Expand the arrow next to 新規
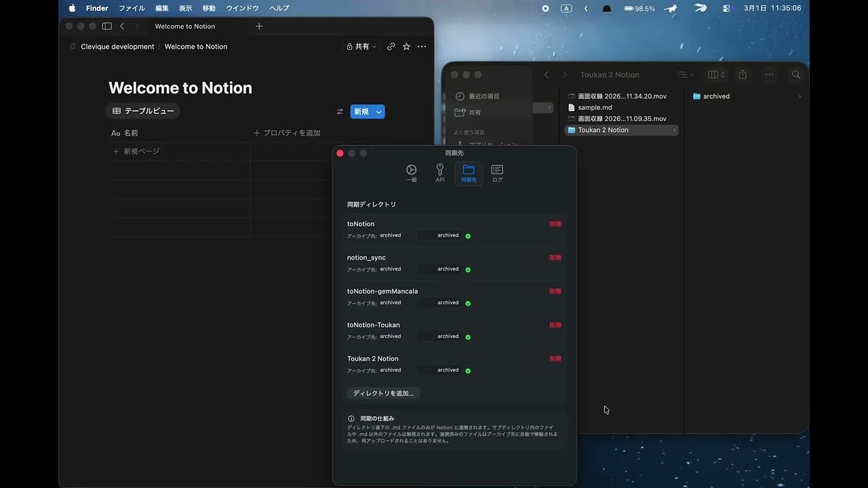868x488 pixels. 379,112
